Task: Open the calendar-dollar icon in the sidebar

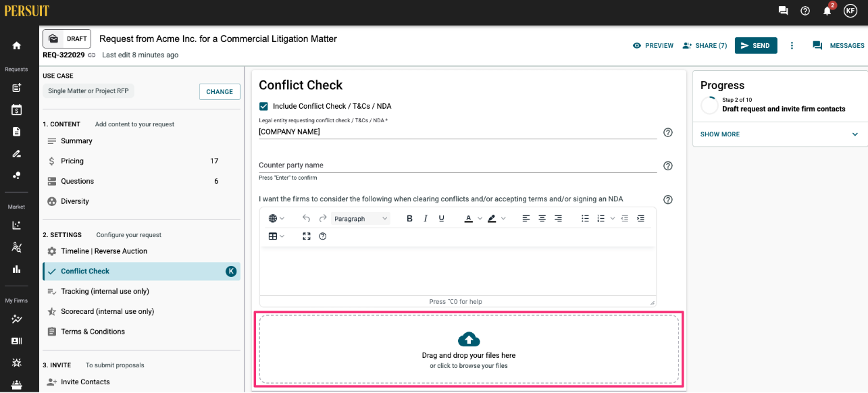Action: (17, 109)
